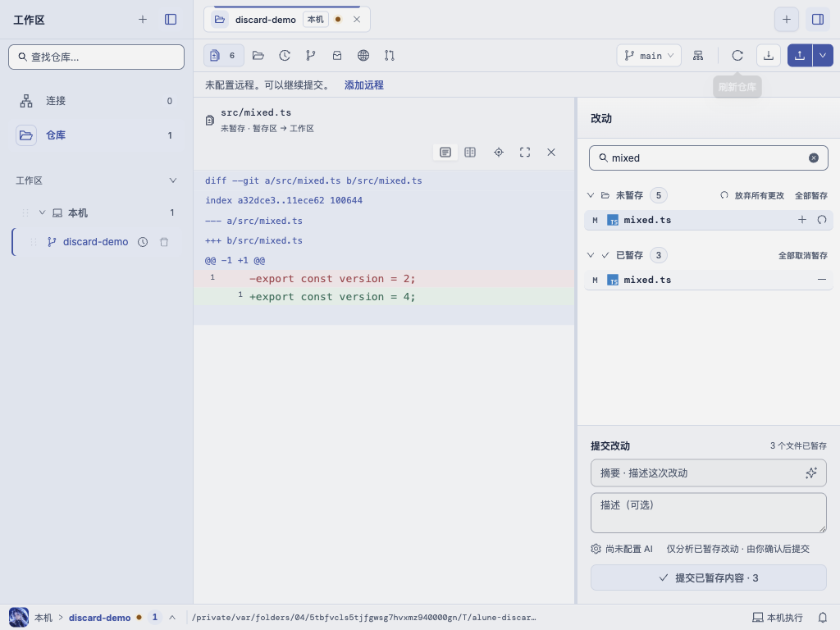Open push options dropdown arrow

coord(823,55)
